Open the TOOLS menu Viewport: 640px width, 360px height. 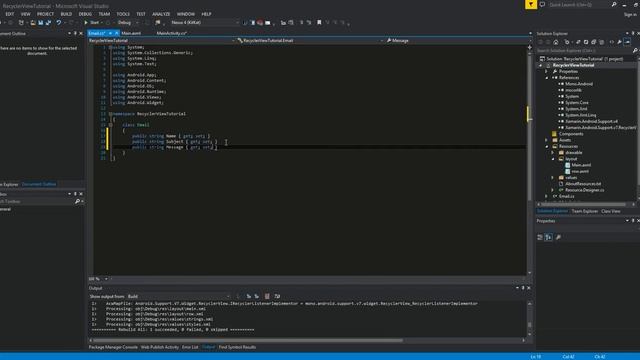tap(123, 14)
